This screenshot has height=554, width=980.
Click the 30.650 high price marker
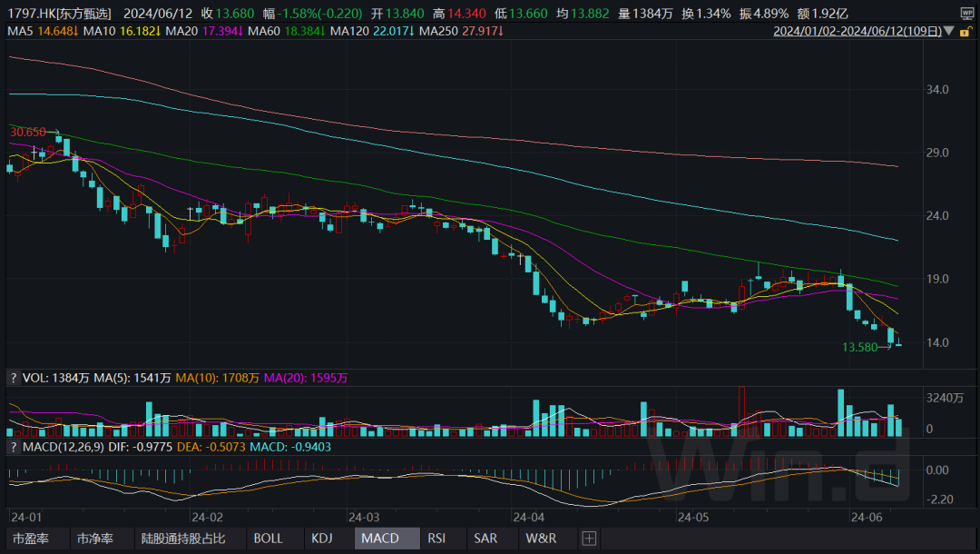28,132
